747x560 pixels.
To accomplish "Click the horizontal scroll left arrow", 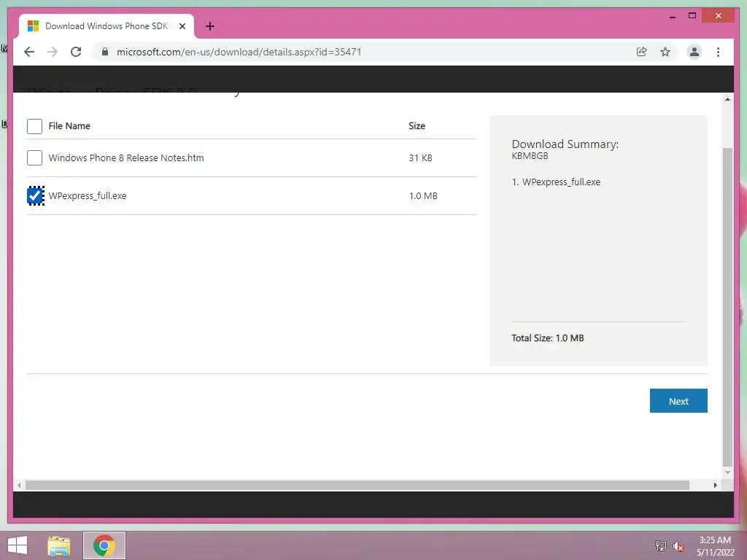I will [18, 485].
